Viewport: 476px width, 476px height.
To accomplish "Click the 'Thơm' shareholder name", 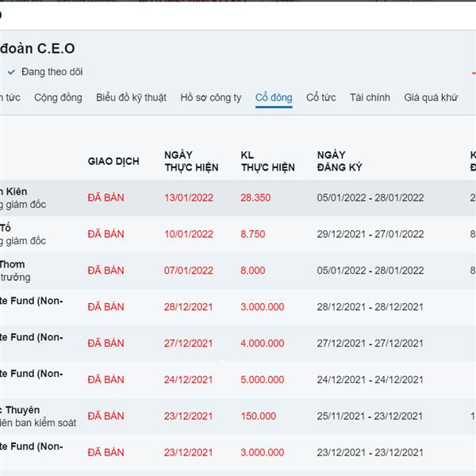I will (12, 264).
